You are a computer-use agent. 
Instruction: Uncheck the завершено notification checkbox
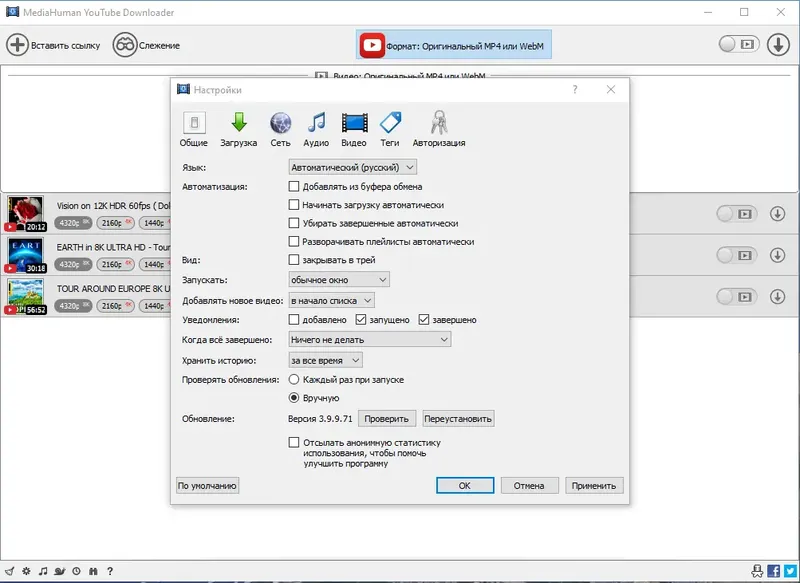point(424,320)
